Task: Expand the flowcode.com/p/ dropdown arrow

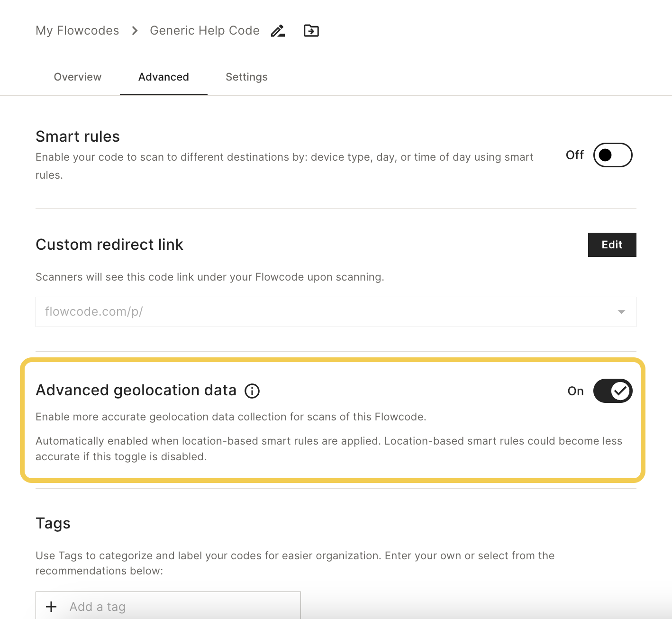Action: pos(621,312)
